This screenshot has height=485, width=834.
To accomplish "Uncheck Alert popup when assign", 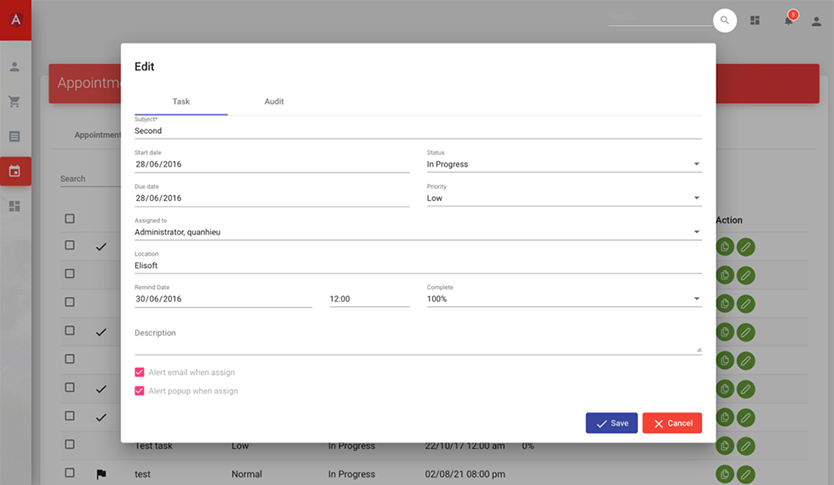I will coord(140,391).
